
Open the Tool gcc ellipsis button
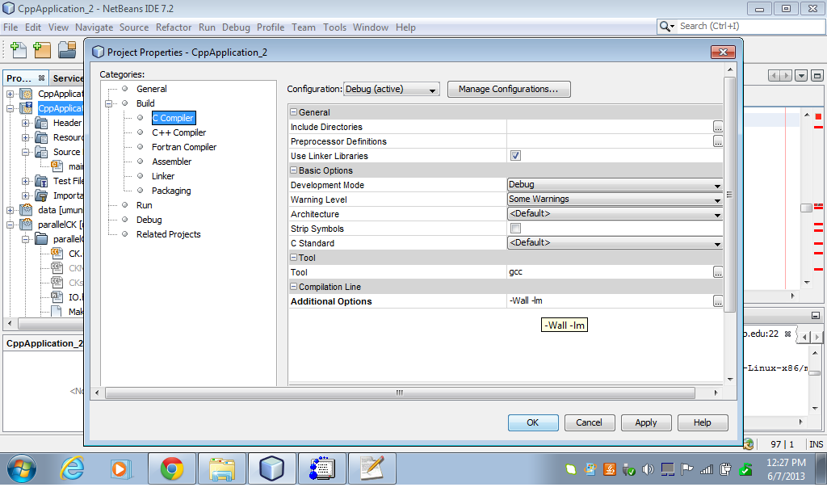click(x=718, y=272)
